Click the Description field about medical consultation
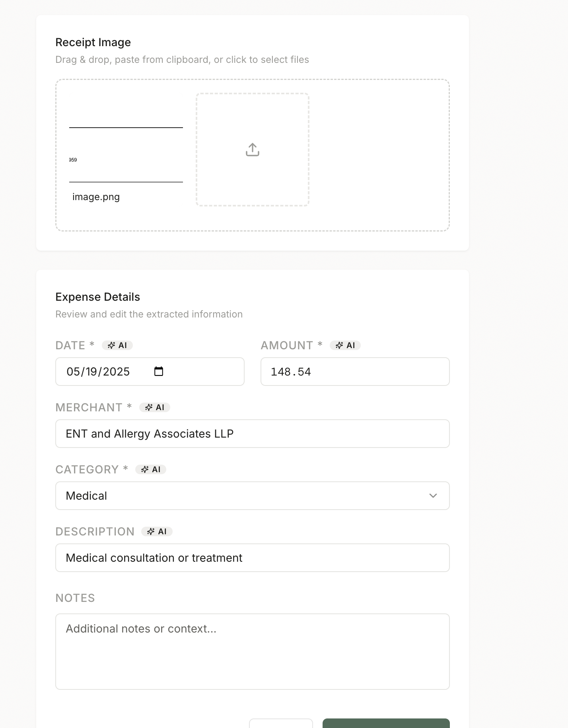Screen dimensions: 568x728 click(252, 558)
